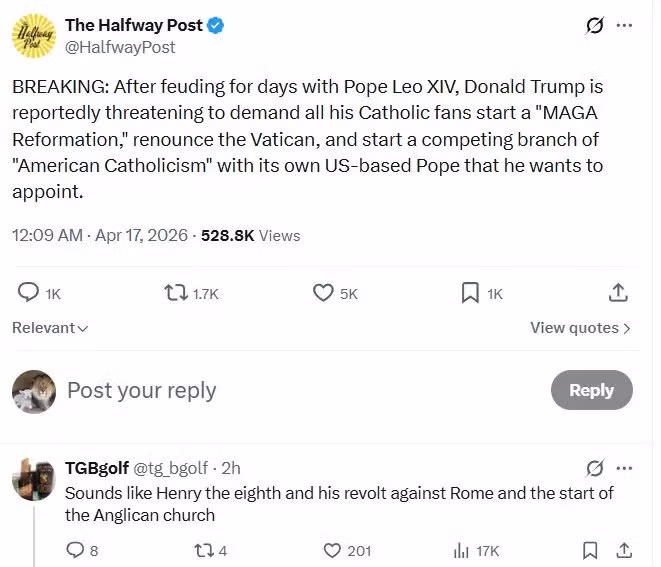Repost The Halfway Post tweet
This screenshot has width=661, height=567.
tap(175, 292)
